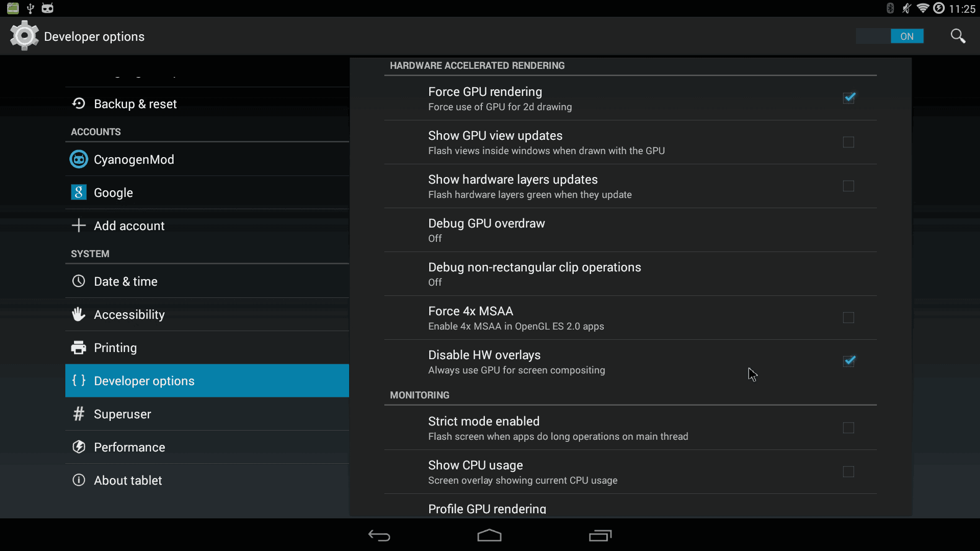The width and height of the screenshot is (980, 551).
Task: Click the search icon in toolbar
Action: [x=957, y=36]
